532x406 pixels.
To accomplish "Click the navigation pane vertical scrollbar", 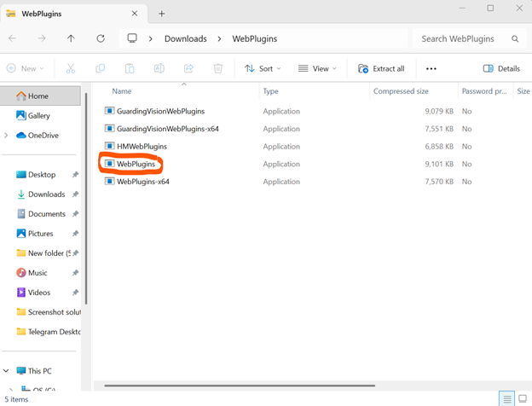I will click(86, 199).
